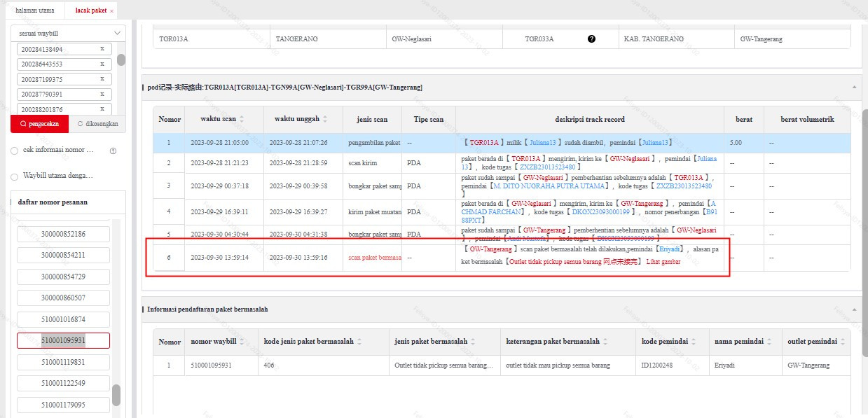Screen dimensions: 868x418
Task: Select order number 510001179095
Action: tap(63, 405)
